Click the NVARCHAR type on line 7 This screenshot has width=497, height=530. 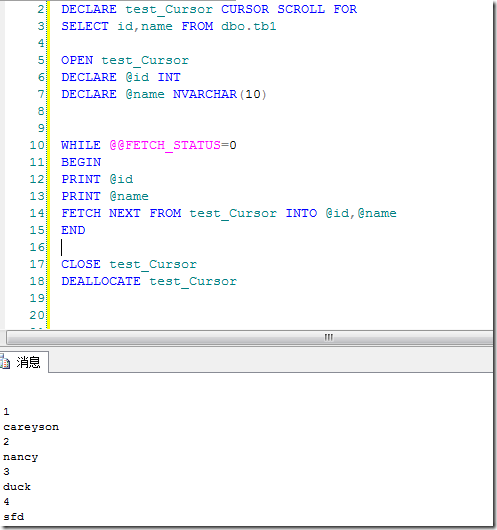[x=205, y=94]
